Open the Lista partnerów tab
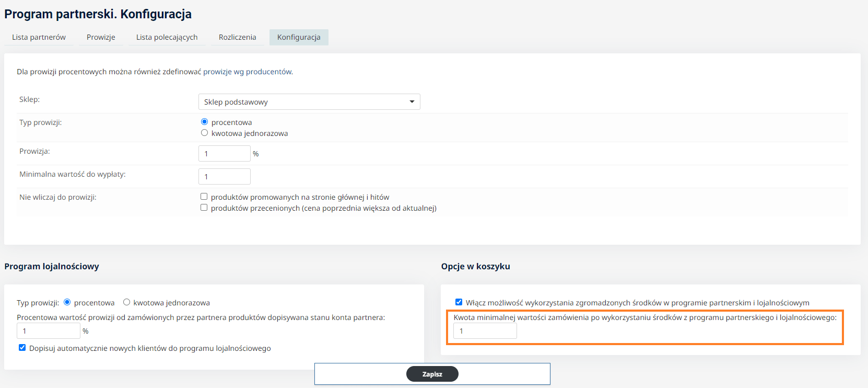Image resolution: width=868 pixels, height=388 pixels. (x=39, y=37)
